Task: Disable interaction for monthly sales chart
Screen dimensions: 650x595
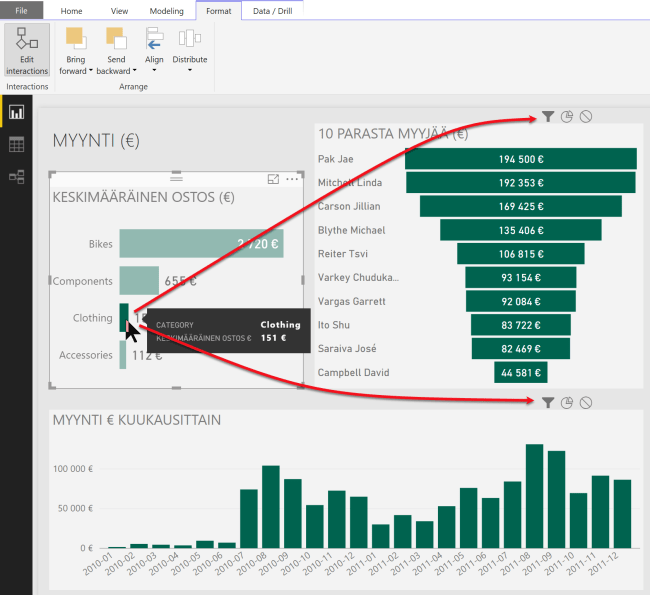Action: pos(586,402)
